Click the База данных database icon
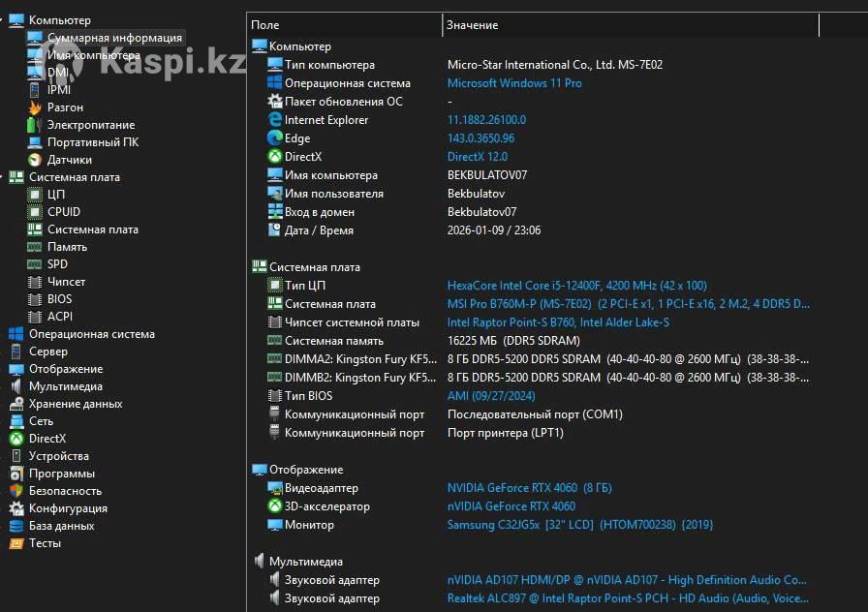 tap(16, 526)
